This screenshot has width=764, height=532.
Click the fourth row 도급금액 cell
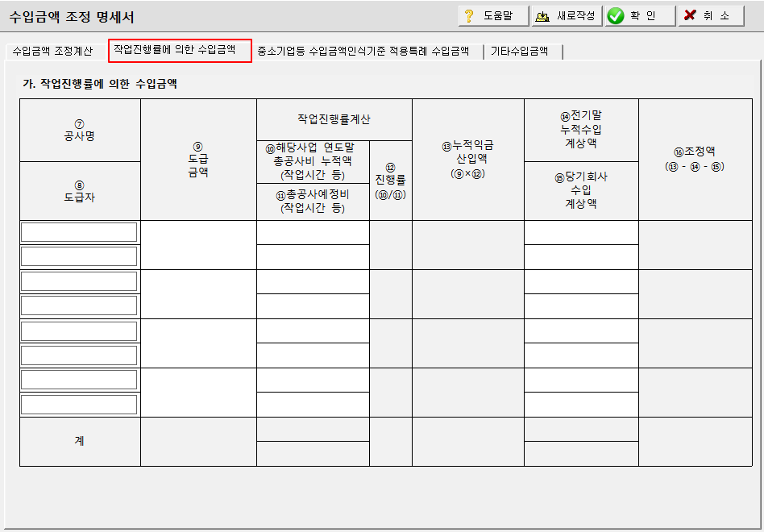pyautogui.click(x=199, y=393)
